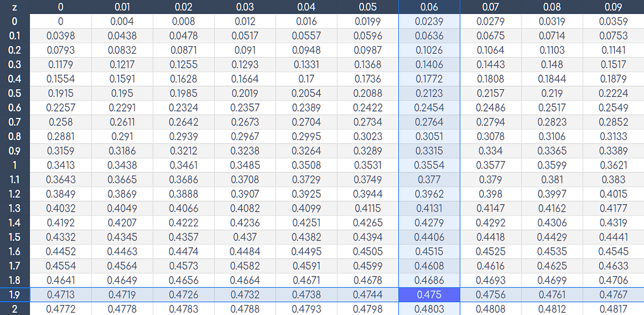Screen dimensions: 644x315
Task: Click the 0.4817 cell
Action: (614, 309)
